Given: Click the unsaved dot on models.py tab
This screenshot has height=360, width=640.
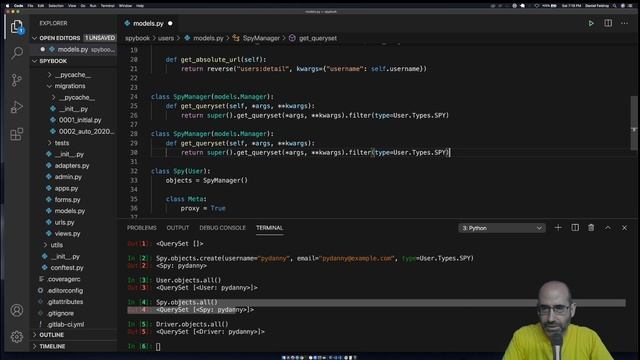Looking at the screenshot, I should (170, 23).
